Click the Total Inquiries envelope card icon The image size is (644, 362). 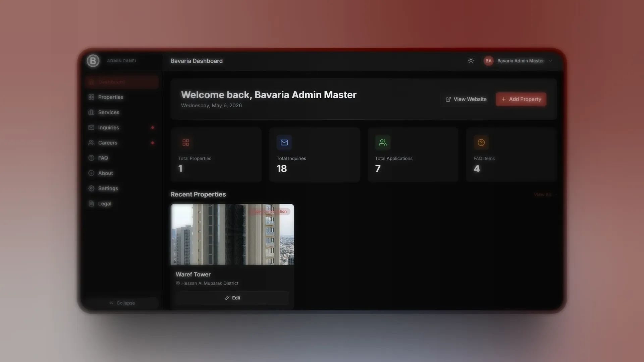click(284, 142)
